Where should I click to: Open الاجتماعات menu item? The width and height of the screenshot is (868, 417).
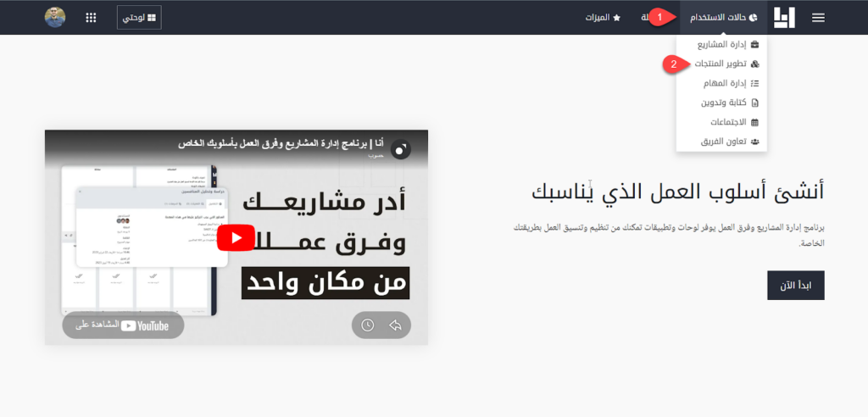point(722,122)
